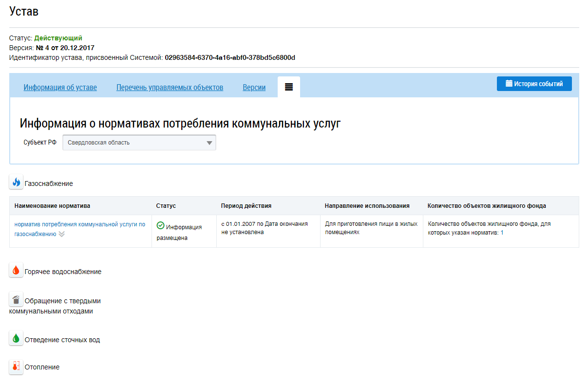Screen dimensions: 588x385
Task: Click the solid waste trash bin icon
Action: 16,300
